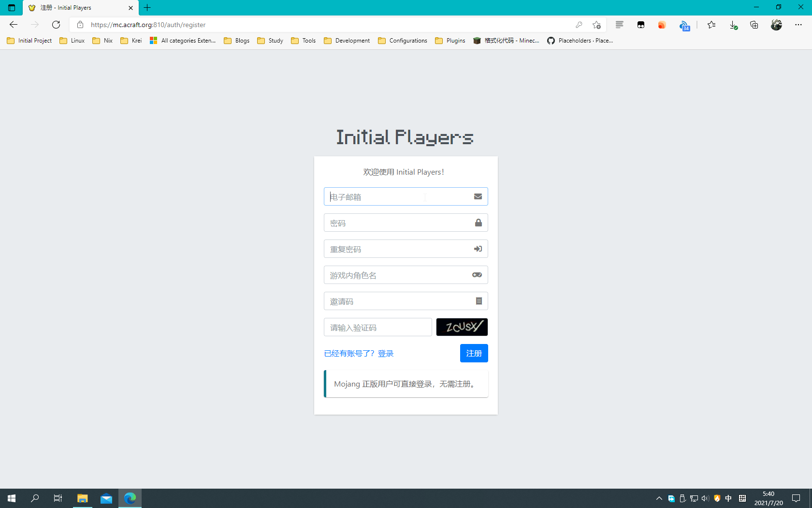The height and width of the screenshot is (508, 812).
Task: Open the browser downloads icon
Action: click(733, 25)
